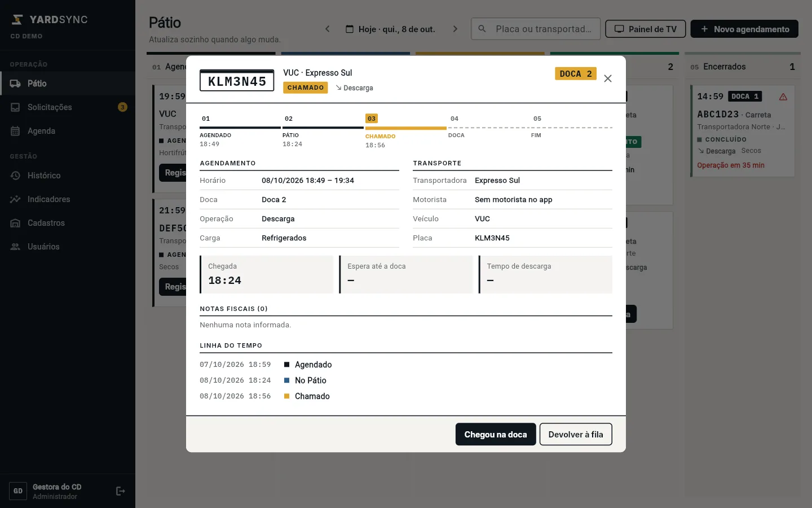Click the Placa ou transportadora search field
The image size is (812, 508).
point(535,29)
